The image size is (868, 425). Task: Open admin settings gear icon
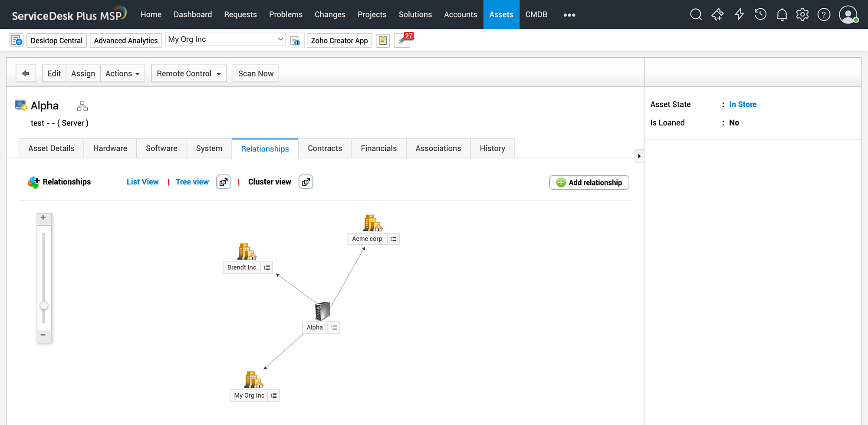(802, 14)
